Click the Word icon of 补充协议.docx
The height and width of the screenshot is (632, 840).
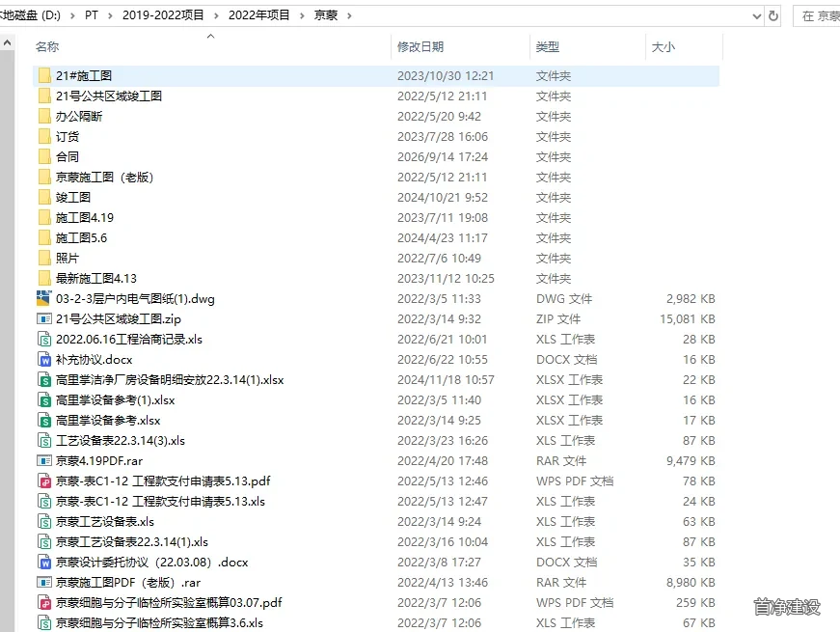pos(44,359)
